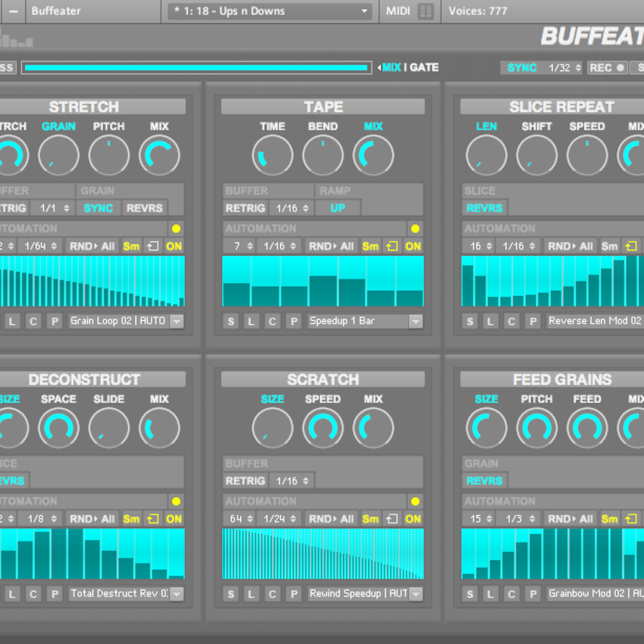Click the S button in Slice Repeat
The height and width of the screenshot is (644, 644).
[x=470, y=321]
